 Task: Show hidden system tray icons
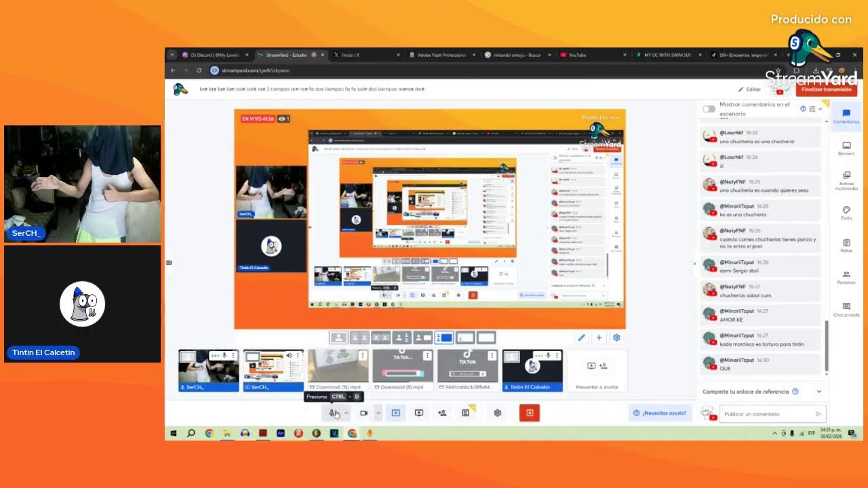[775, 433]
